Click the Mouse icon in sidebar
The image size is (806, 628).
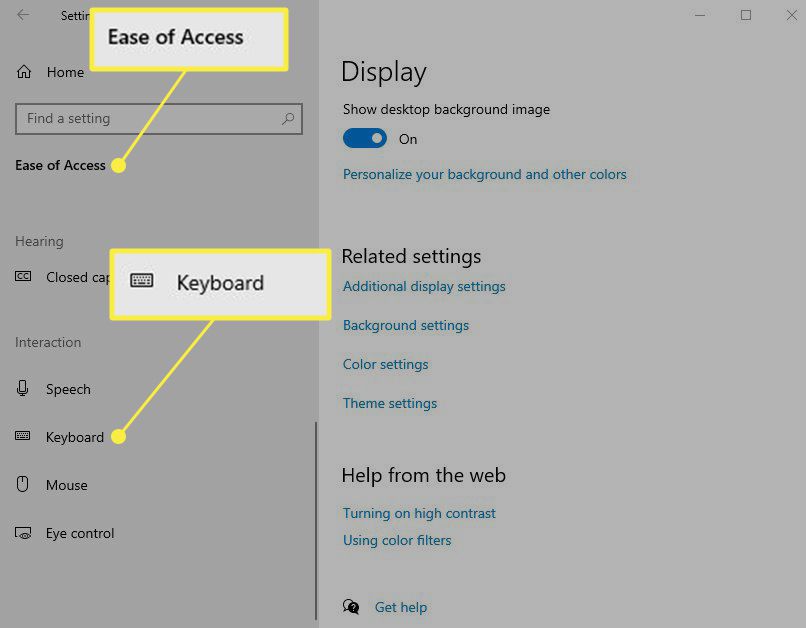[24, 485]
